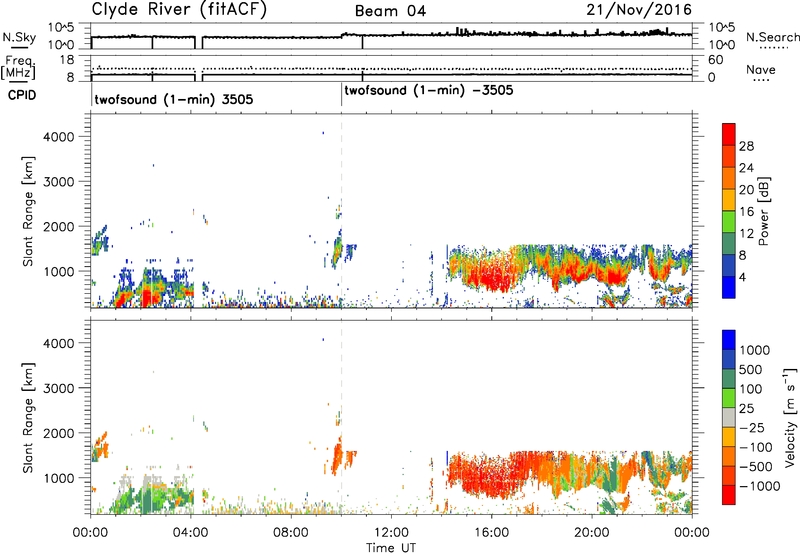Click the dashed CPID change line in power panel
The height and width of the screenshot is (554, 800).
coord(341,211)
